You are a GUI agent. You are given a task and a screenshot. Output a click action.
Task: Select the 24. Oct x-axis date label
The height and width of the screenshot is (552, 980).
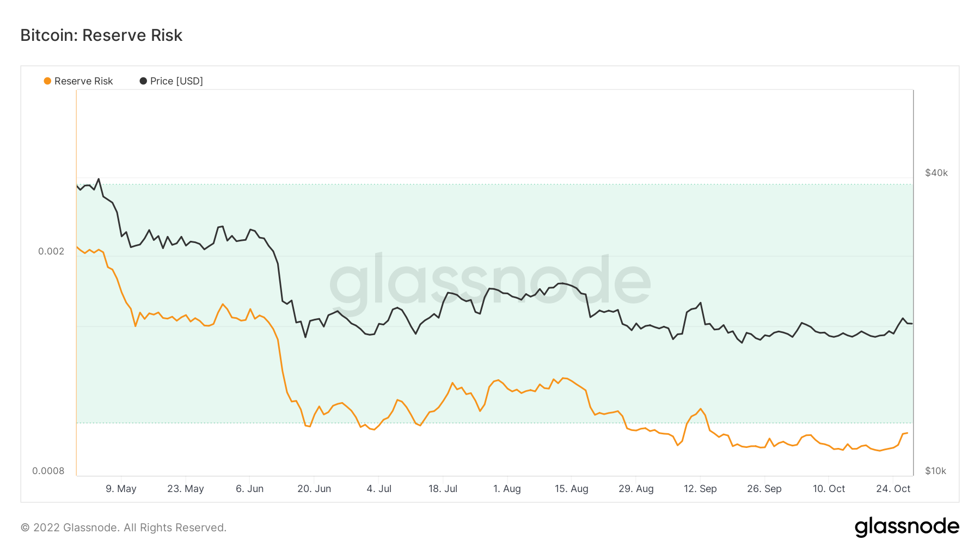click(893, 489)
